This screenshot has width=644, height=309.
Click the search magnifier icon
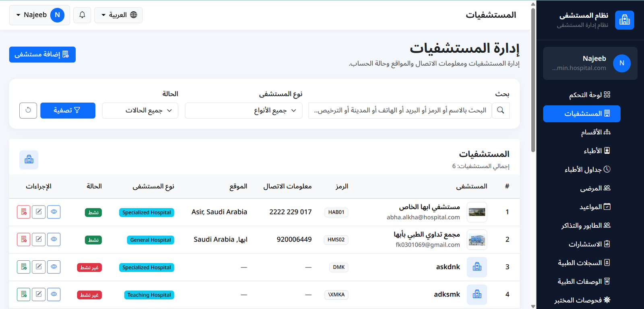[501, 110]
